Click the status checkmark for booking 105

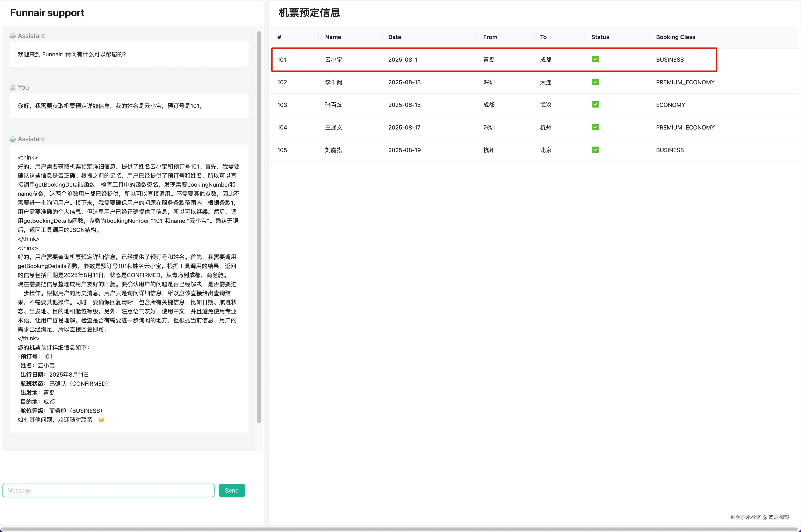pos(595,150)
